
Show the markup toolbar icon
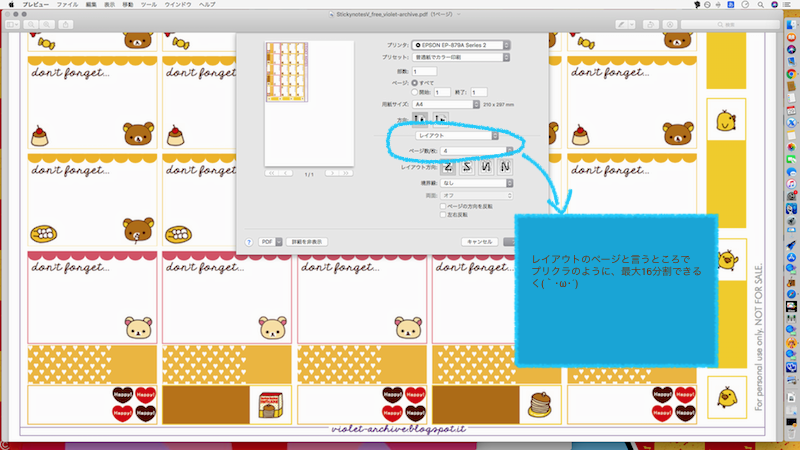click(x=670, y=24)
